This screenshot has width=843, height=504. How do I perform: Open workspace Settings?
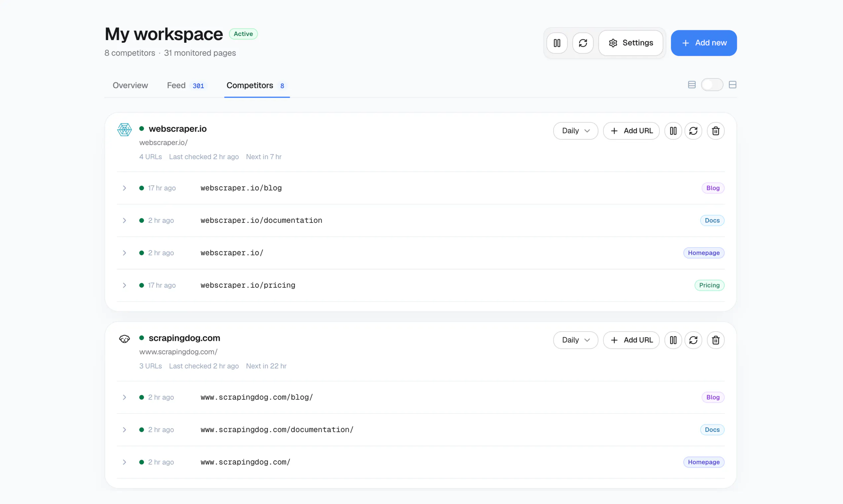pos(631,43)
